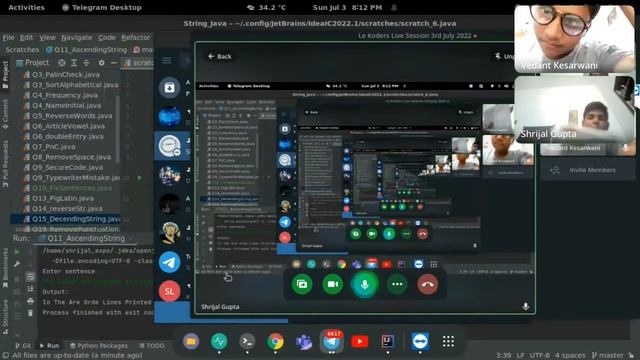
Task: Share screen in the Telegram call
Action: (302, 284)
